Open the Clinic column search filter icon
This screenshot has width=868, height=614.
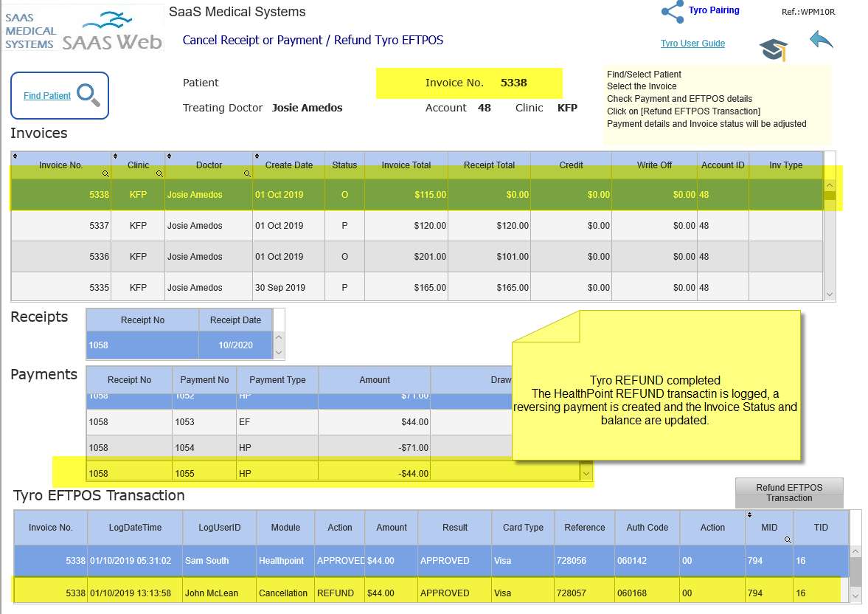(159, 173)
